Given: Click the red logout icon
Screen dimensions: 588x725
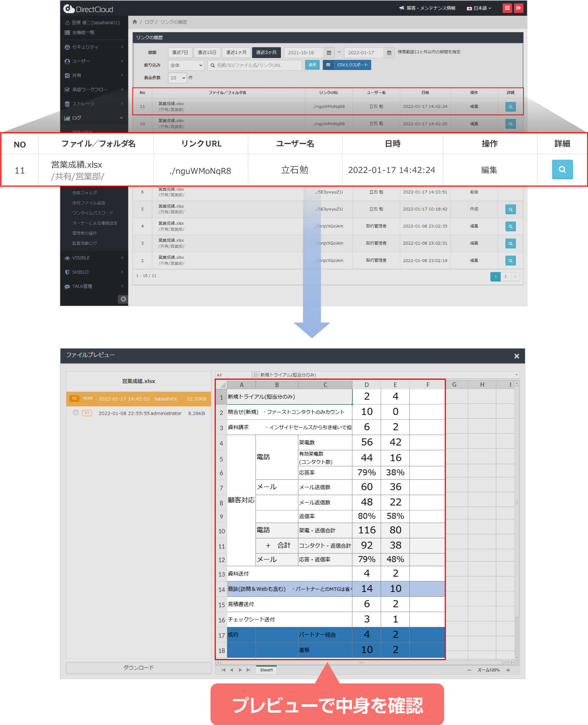Looking at the screenshot, I should (519, 8).
